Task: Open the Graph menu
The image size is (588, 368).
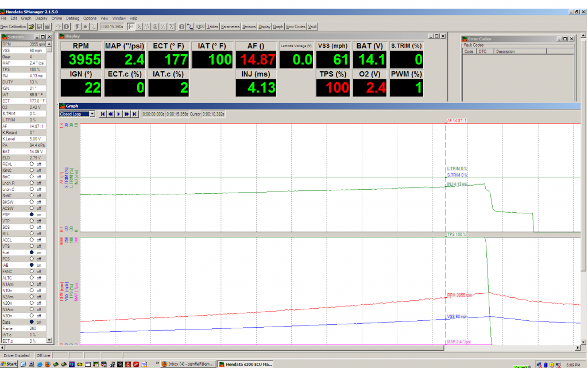Action: pyautogui.click(x=26, y=18)
